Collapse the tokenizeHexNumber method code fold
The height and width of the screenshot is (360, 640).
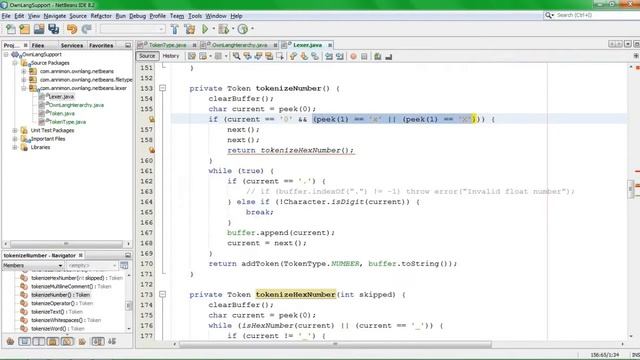[162, 294]
